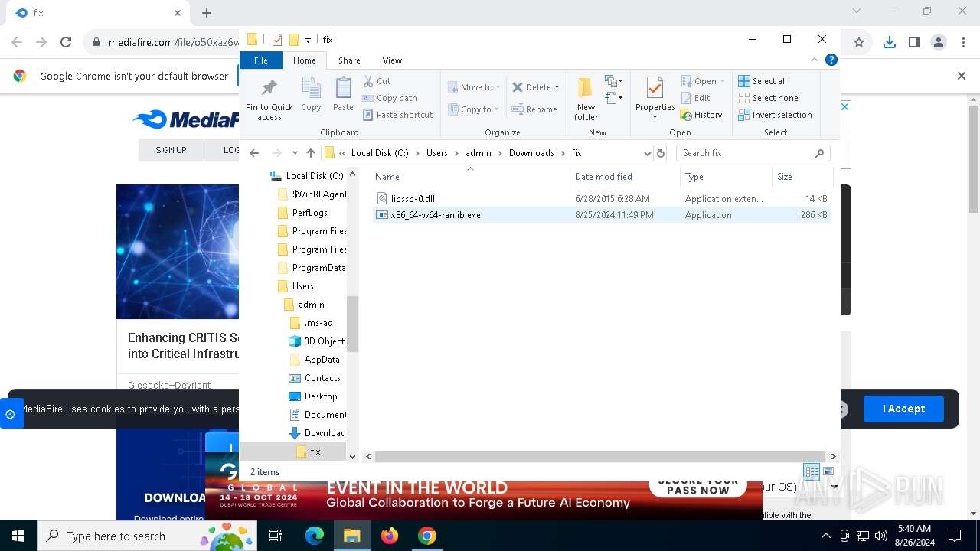Go up one folder level arrow
The width and height of the screenshot is (980, 551).
click(310, 153)
